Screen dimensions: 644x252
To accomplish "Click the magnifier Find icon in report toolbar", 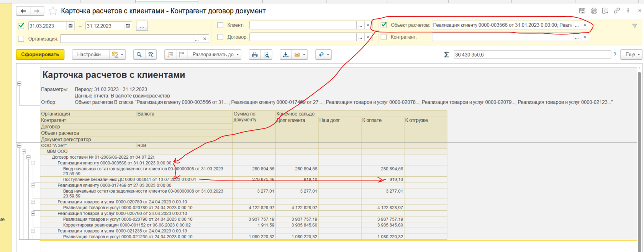I will (139, 55).
